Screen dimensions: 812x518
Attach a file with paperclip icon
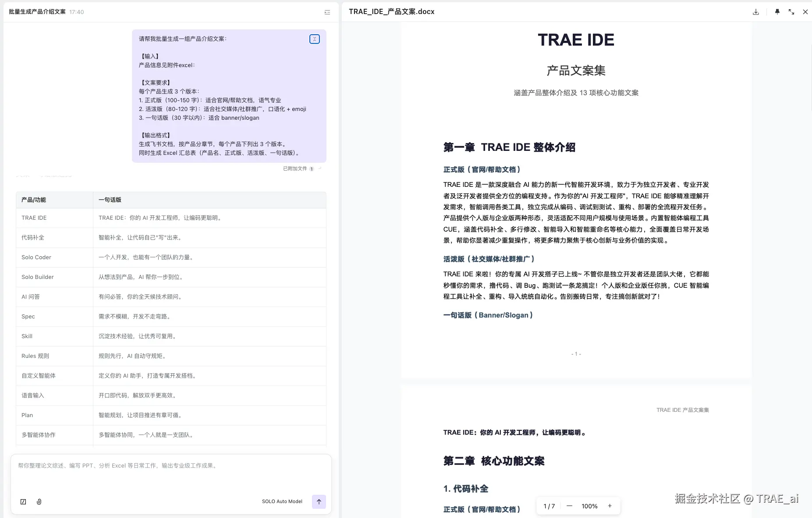pos(39,502)
